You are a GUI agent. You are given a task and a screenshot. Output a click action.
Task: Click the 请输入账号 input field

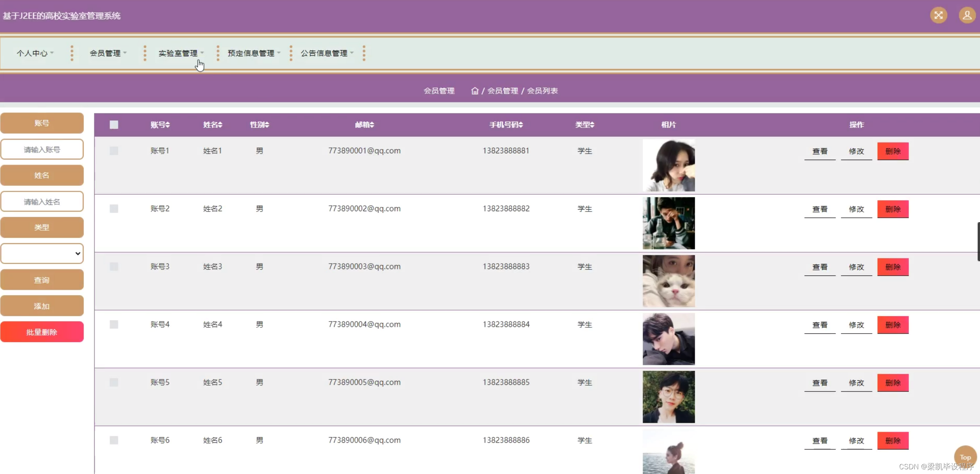42,149
